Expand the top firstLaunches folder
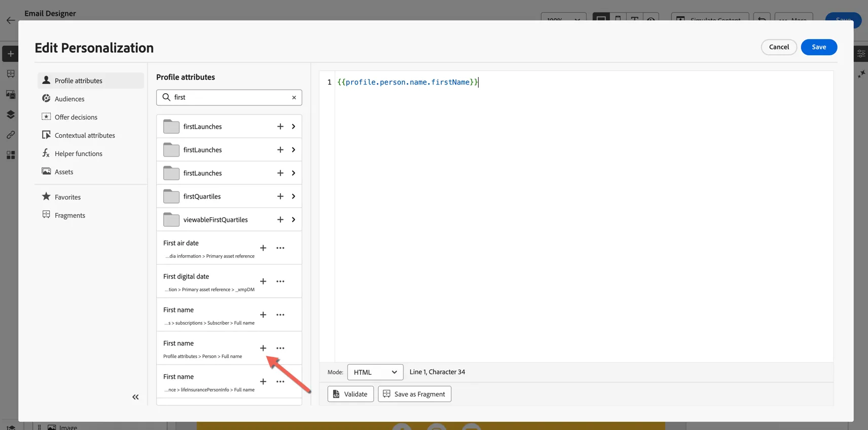The width and height of the screenshot is (868, 430). coord(294,127)
